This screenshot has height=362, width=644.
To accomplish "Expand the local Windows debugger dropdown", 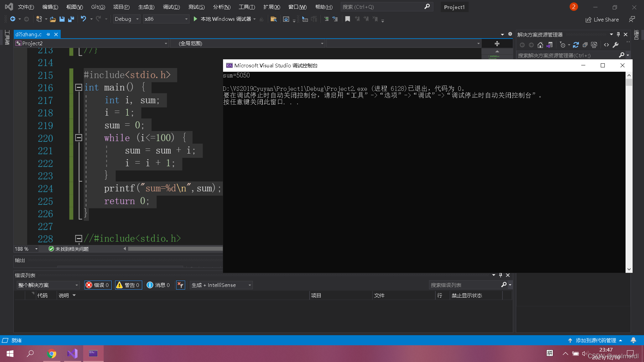I will point(256,19).
